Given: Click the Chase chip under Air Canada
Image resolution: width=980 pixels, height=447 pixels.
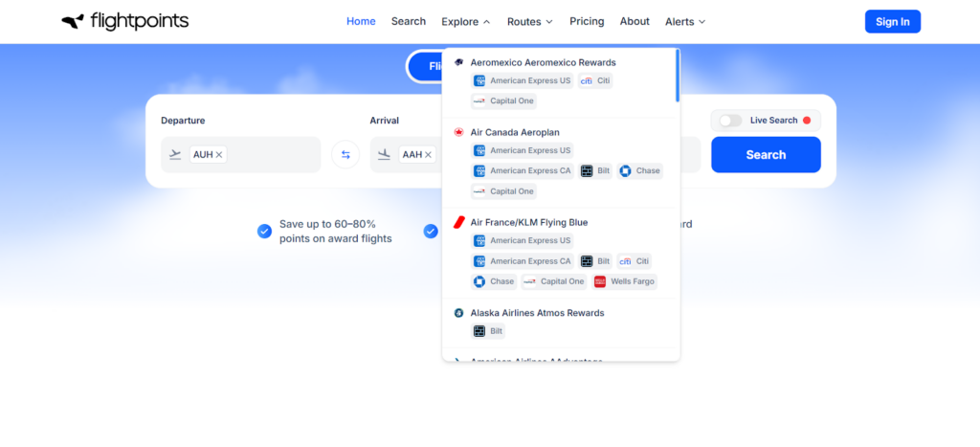Looking at the screenshot, I should point(640,170).
